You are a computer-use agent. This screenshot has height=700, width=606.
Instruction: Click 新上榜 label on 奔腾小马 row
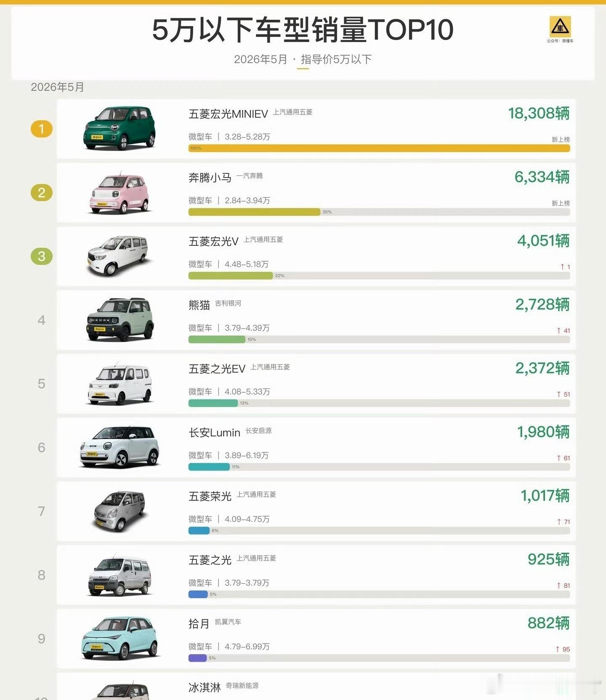coord(561,203)
